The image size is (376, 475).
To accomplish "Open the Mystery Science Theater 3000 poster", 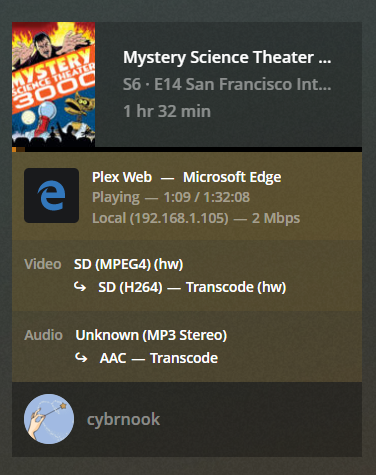I will 53,84.
